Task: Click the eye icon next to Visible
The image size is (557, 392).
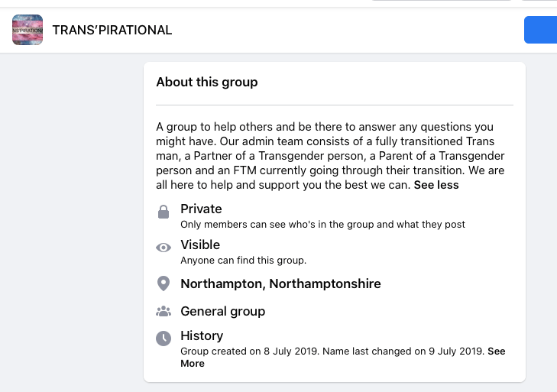Action: (163, 248)
